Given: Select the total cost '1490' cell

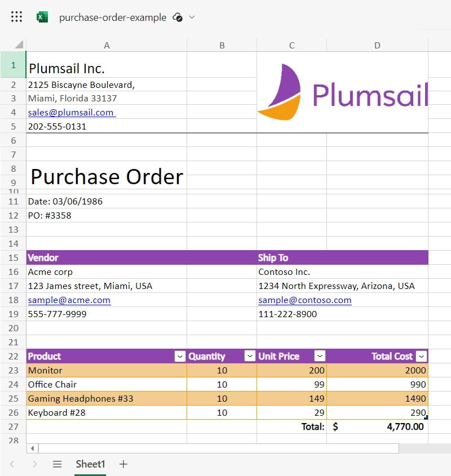Looking at the screenshot, I should tap(377, 398).
